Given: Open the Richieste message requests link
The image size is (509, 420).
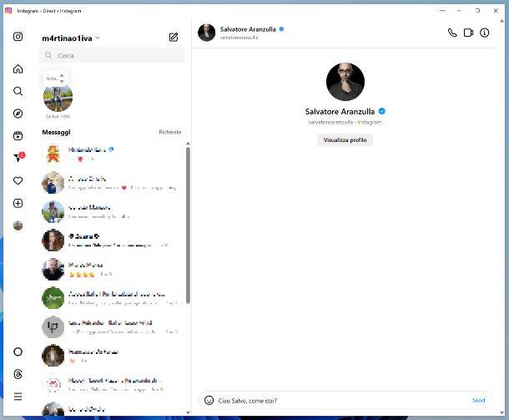Looking at the screenshot, I should 170,132.
